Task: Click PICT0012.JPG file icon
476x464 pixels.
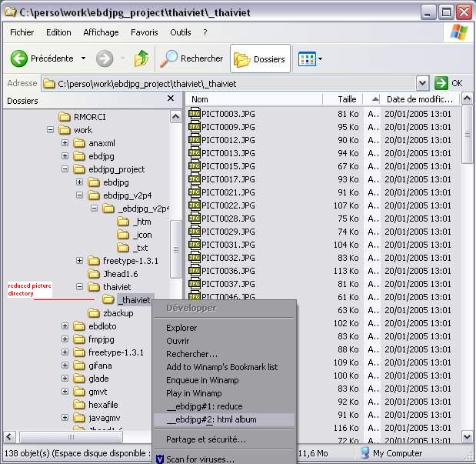Action: (x=195, y=140)
